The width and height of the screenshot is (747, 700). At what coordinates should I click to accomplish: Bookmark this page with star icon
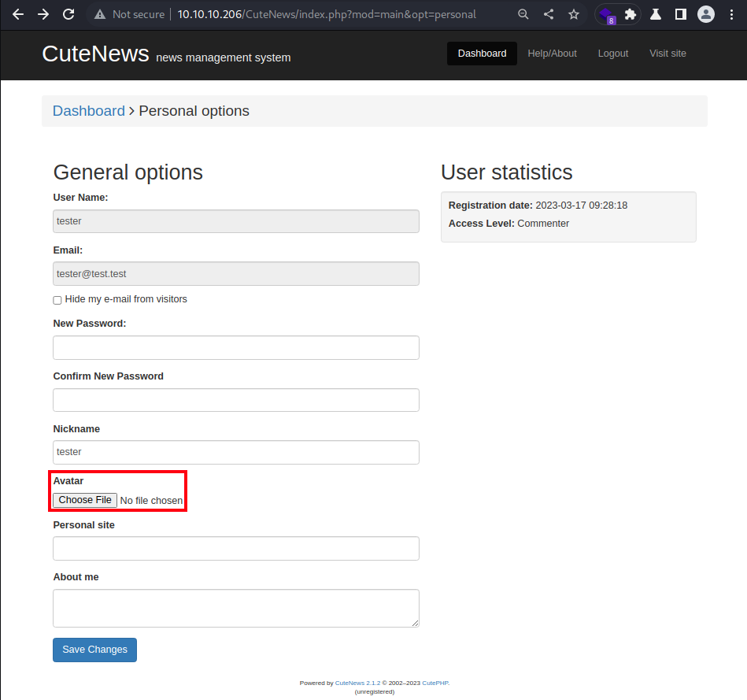click(x=574, y=14)
